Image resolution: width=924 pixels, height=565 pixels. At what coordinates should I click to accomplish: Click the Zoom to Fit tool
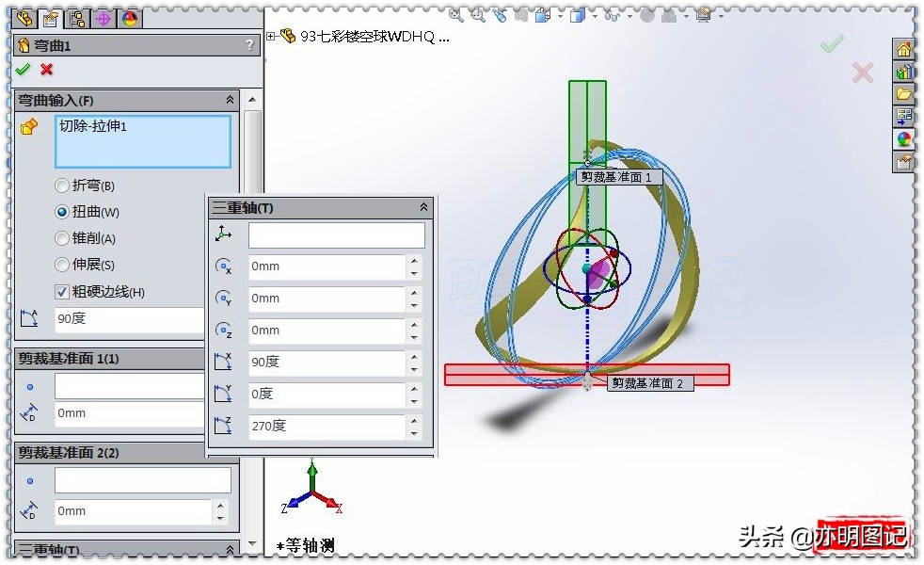coord(455,16)
